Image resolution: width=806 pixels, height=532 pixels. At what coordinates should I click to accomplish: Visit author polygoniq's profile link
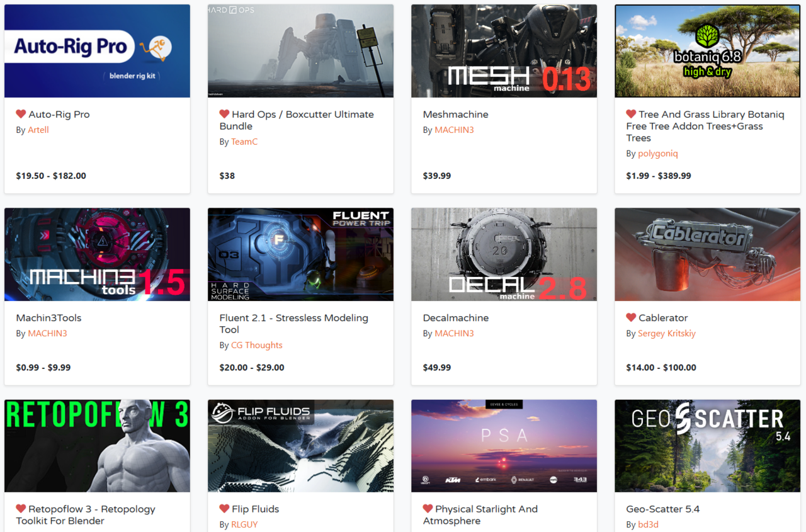point(658,154)
